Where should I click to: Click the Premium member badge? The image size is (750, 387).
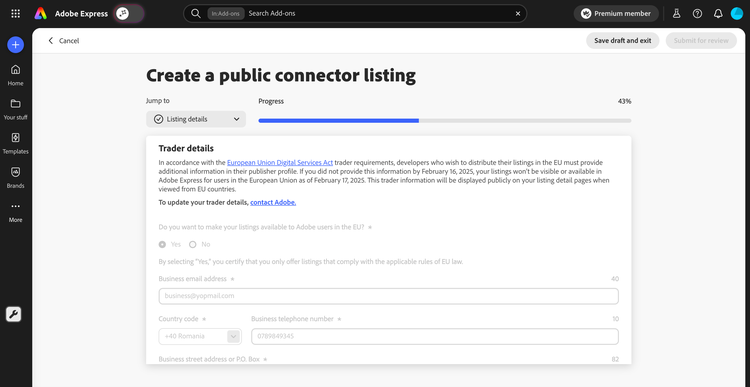(616, 13)
